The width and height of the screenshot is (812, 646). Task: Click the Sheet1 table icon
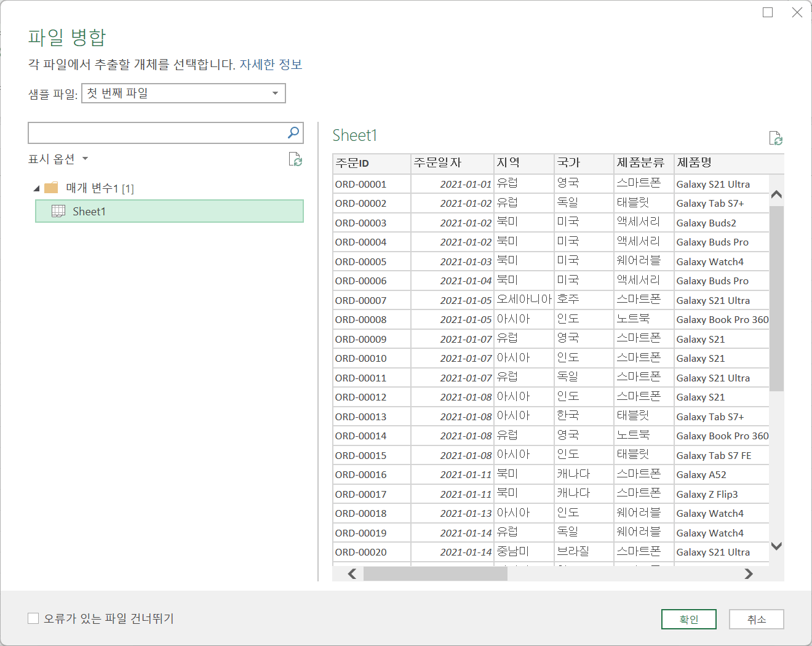pyautogui.click(x=58, y=211)
